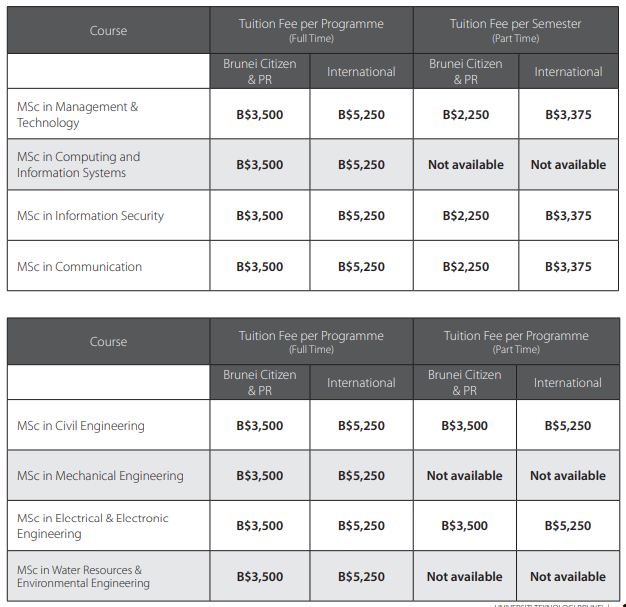The width and height of the screenshot is (626, 607).
Task: Select the 'MSc in Mechanical Engineering' row label
Action: click(100, 476)
